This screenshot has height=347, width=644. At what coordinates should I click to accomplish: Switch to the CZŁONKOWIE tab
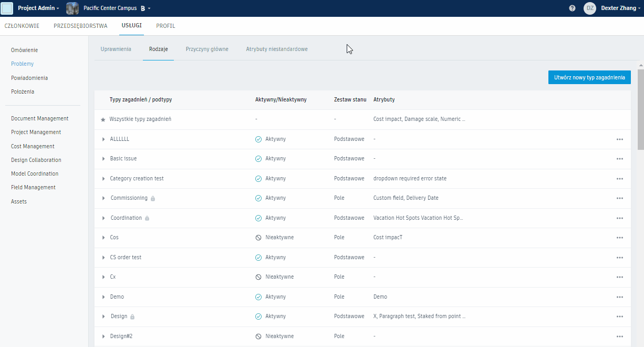click(22, 26)
